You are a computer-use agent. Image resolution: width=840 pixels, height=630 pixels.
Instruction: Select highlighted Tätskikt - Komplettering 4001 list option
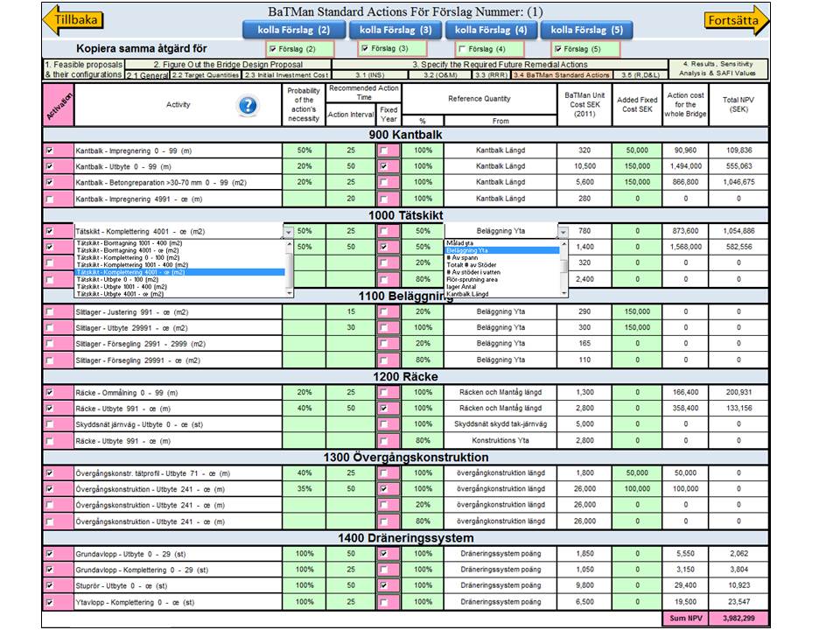pos(179,272)
